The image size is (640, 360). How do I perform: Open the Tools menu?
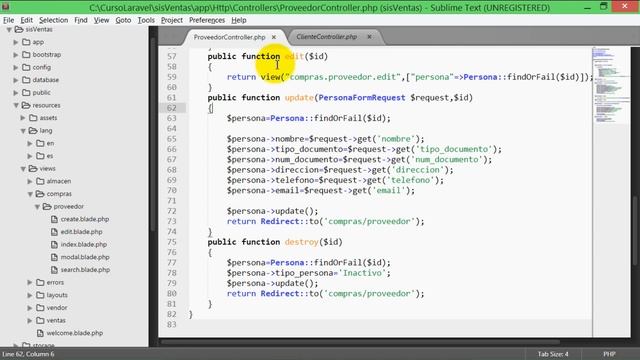point(146,20)
